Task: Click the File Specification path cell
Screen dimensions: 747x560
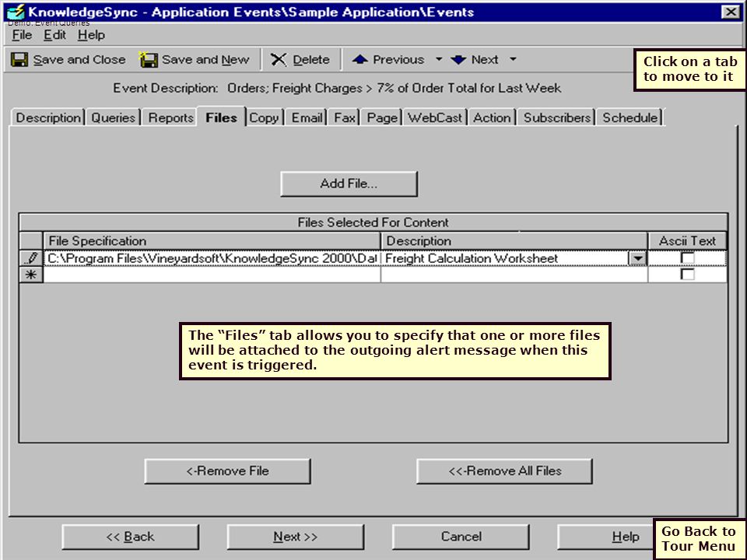Action: point(212,258)
